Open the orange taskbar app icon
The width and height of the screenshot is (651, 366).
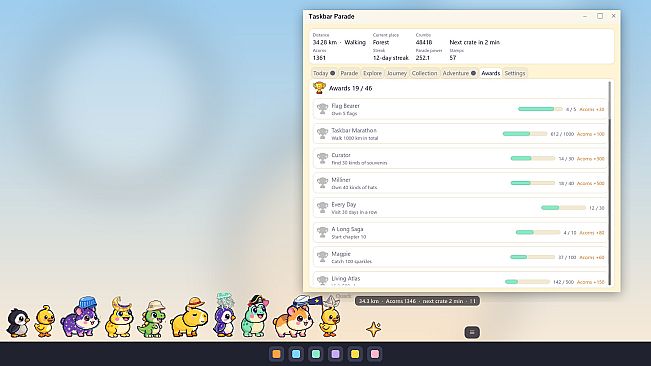pos(277,354)
